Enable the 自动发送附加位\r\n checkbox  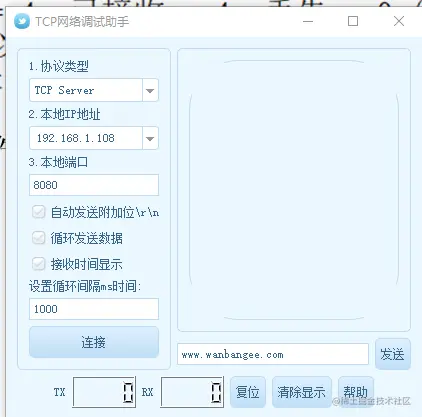click(38, 212)
